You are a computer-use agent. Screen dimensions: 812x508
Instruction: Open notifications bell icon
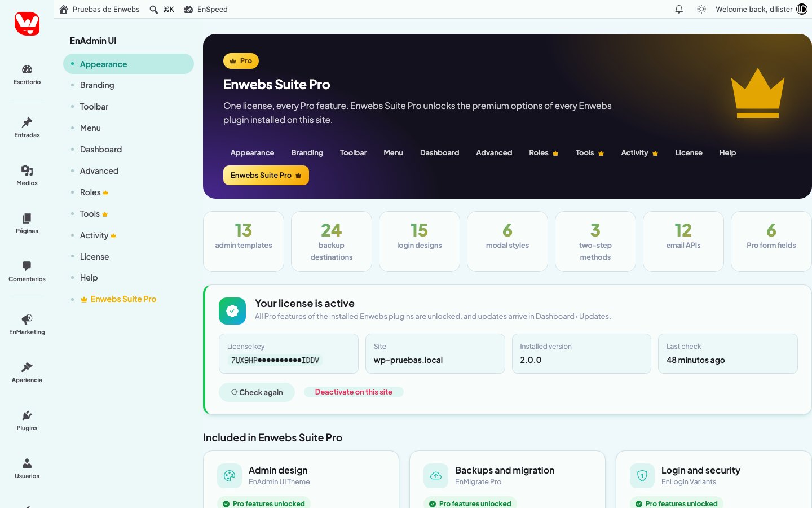click(x=679, y=9)
